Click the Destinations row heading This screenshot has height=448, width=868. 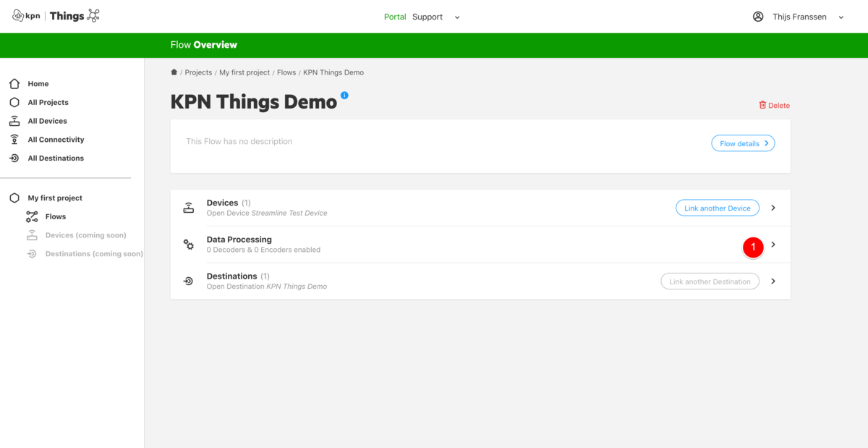click(231, 276)
